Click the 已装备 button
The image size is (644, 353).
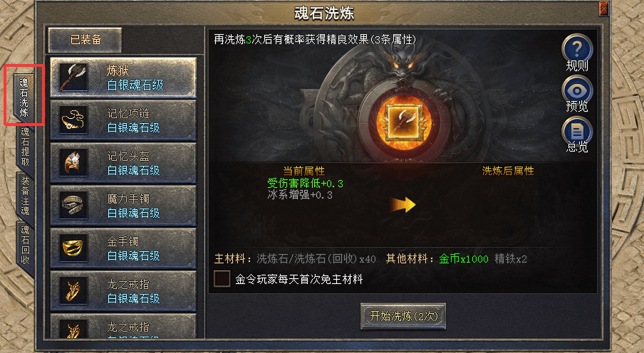(x=85, y=39)
